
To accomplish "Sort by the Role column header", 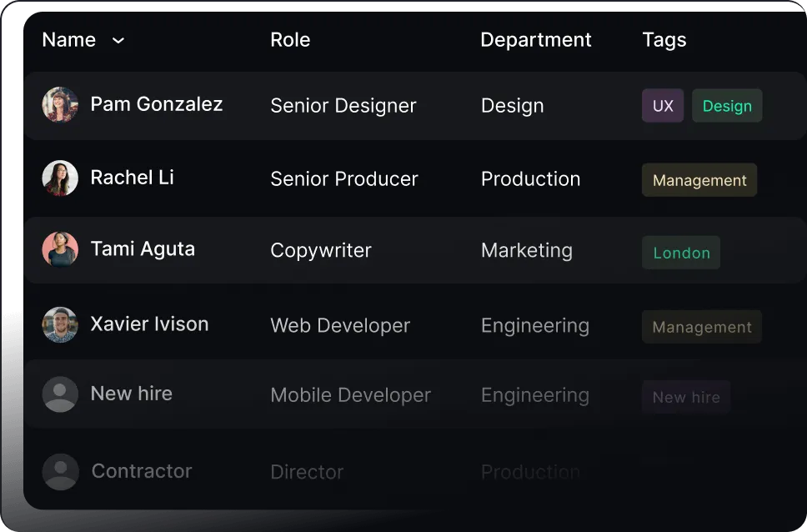I will click(x=290, y=40).
